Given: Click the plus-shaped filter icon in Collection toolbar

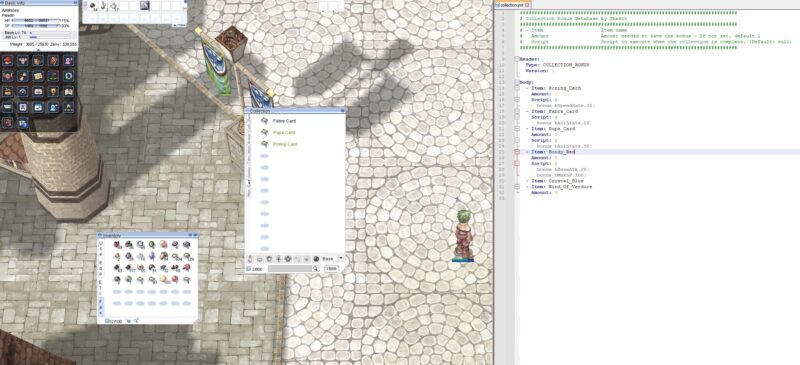Looking at the screenshot, I should pyautogui.click(x=279, y=259).
